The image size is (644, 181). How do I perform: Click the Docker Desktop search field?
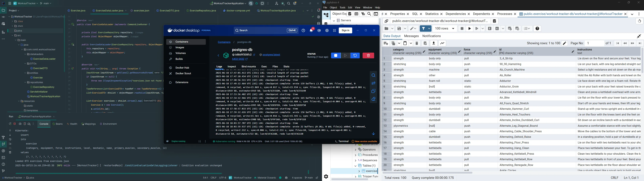266,31
